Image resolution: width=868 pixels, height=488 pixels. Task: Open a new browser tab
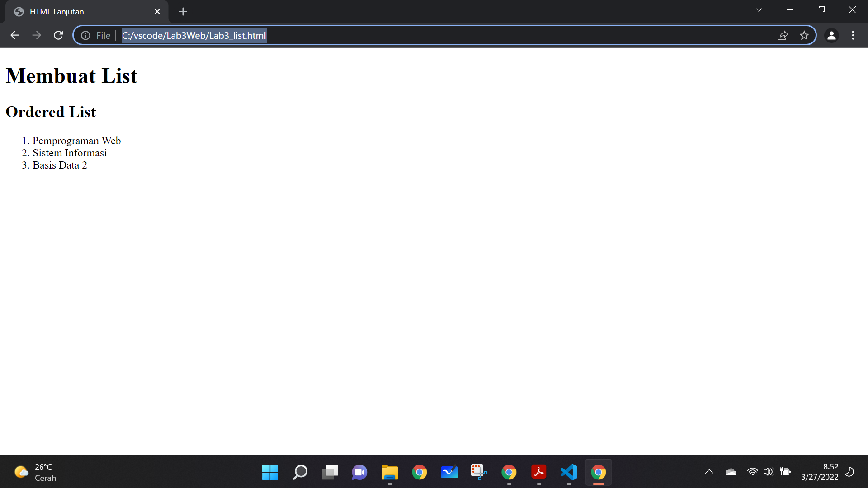[x=183, y=11]
